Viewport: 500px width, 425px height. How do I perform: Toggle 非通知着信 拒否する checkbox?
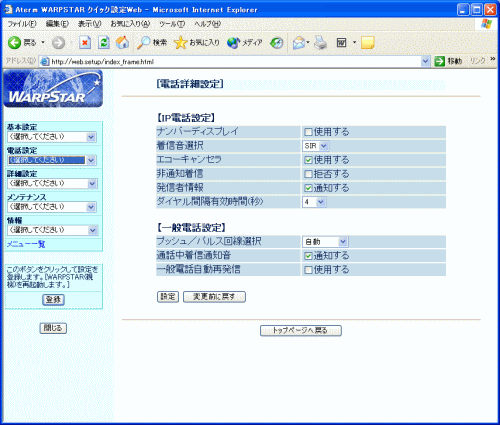(308, 174)
